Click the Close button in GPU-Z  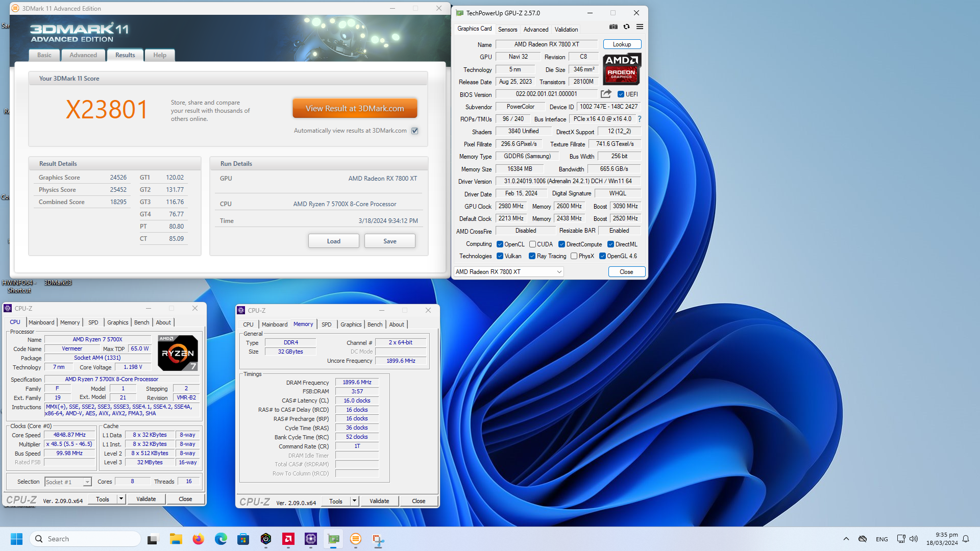(626, 272)
